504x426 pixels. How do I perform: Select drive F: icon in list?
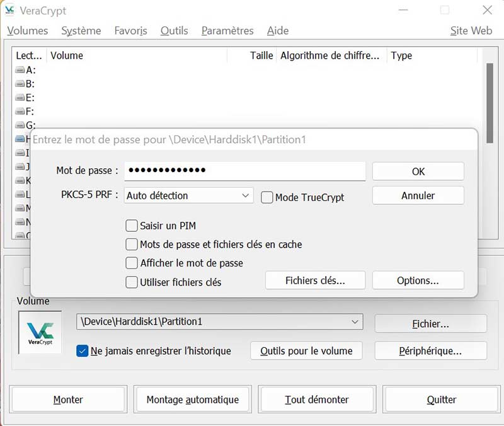coord(20,112)
